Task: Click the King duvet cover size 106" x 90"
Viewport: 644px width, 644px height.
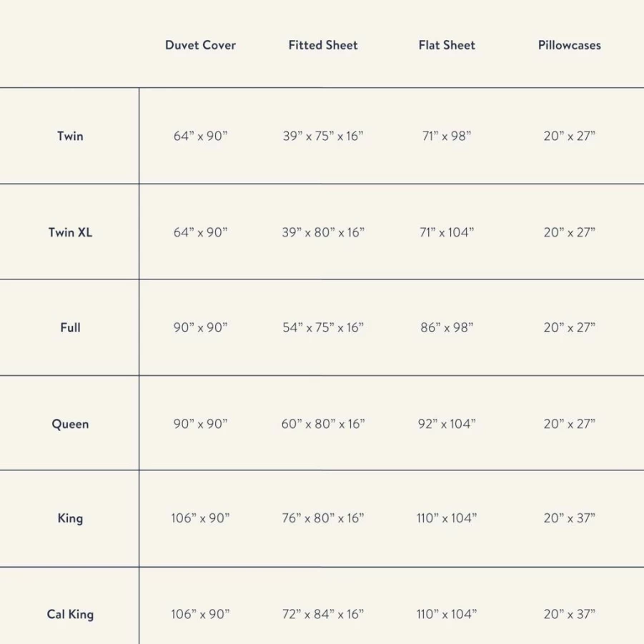Action: (200, 518)
